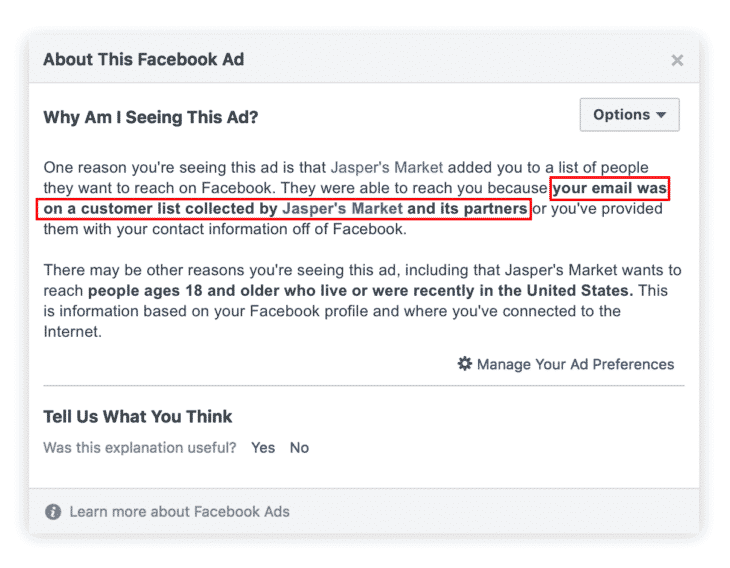Click the 'Tell Us What You Think' heading
This screenshot has height=568, width=730.
point(137,416)
